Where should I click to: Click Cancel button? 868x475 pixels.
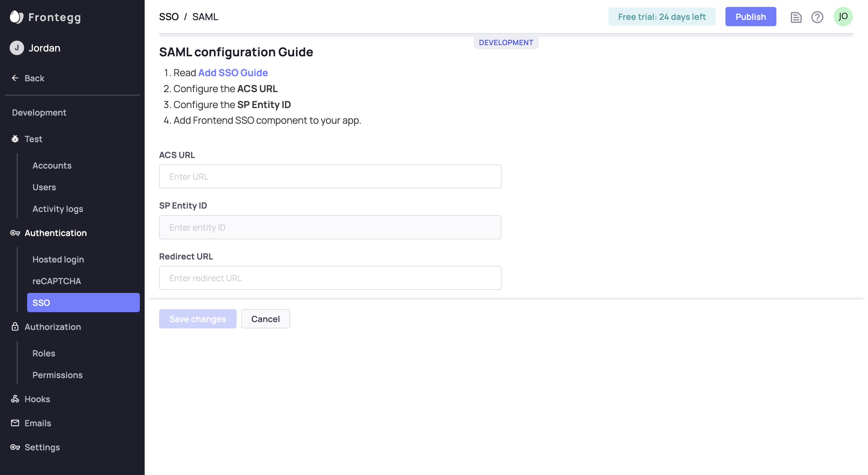(266, 319)
